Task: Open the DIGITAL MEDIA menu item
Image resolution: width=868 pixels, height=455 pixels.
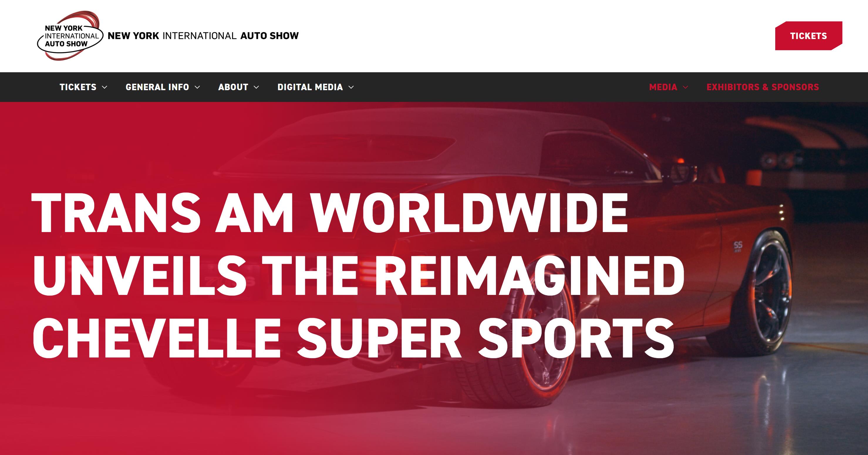Action: (310, 87)
